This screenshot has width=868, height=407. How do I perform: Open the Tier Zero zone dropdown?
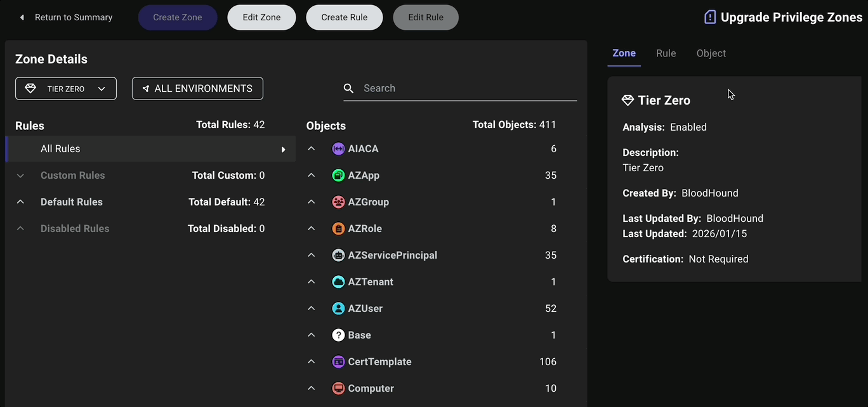click(x=66, y=89)
